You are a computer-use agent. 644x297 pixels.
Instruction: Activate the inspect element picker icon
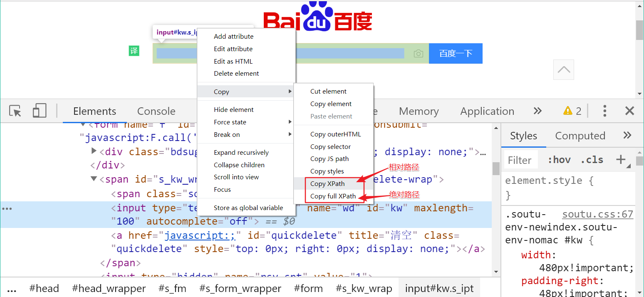(x=15, y=111)
